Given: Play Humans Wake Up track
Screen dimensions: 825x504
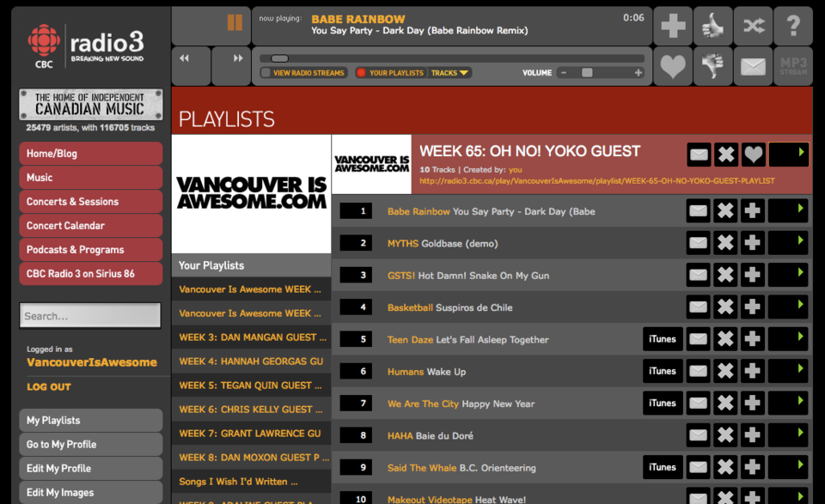Looking at the screenshot, I should [x=788, y=371].
